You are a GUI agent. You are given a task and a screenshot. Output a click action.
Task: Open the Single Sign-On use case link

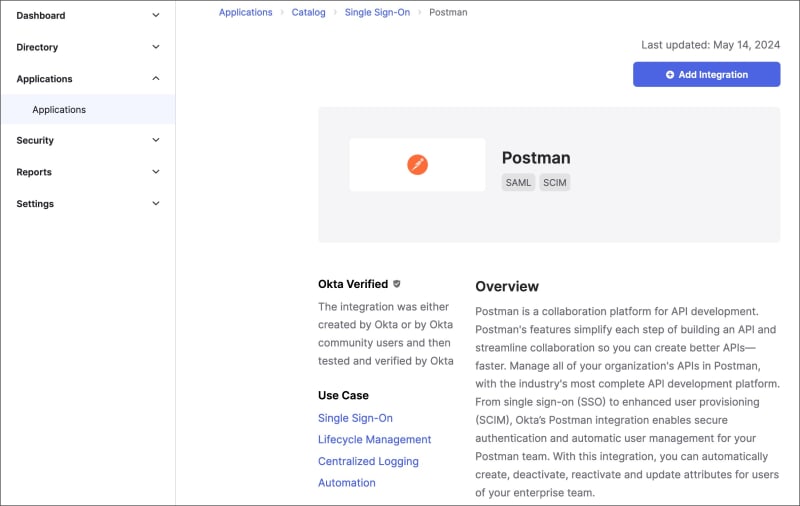(x=355, y=418)
